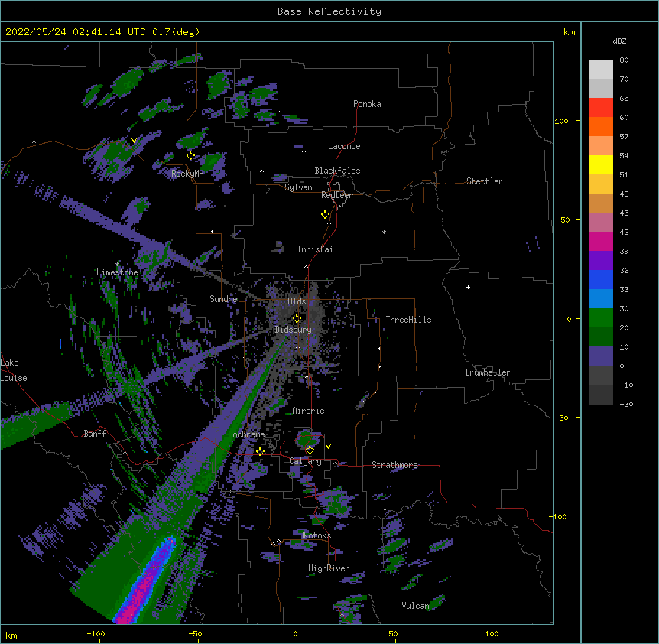Click the Okotoks town label
This screenshot has width=659, height=644.
pos(315,535)
